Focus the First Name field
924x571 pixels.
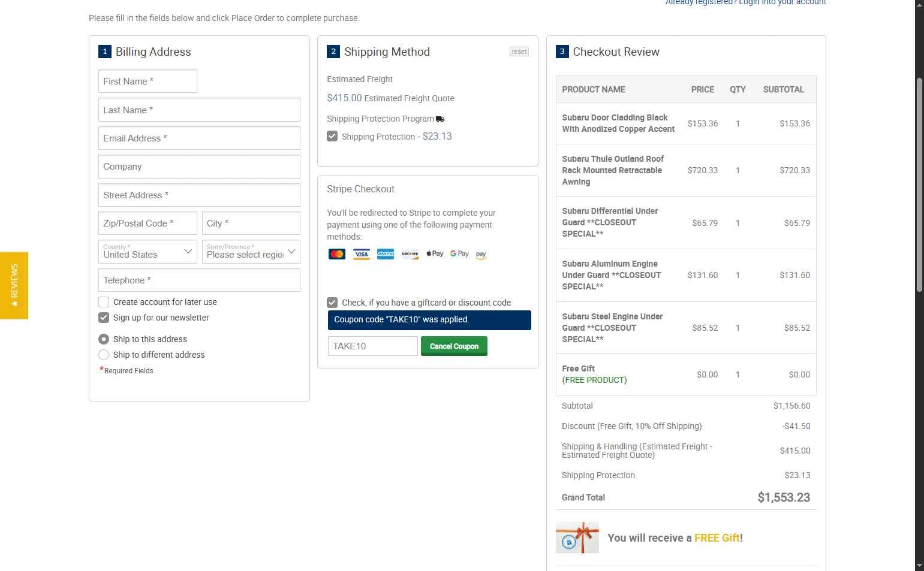(148, 81)
